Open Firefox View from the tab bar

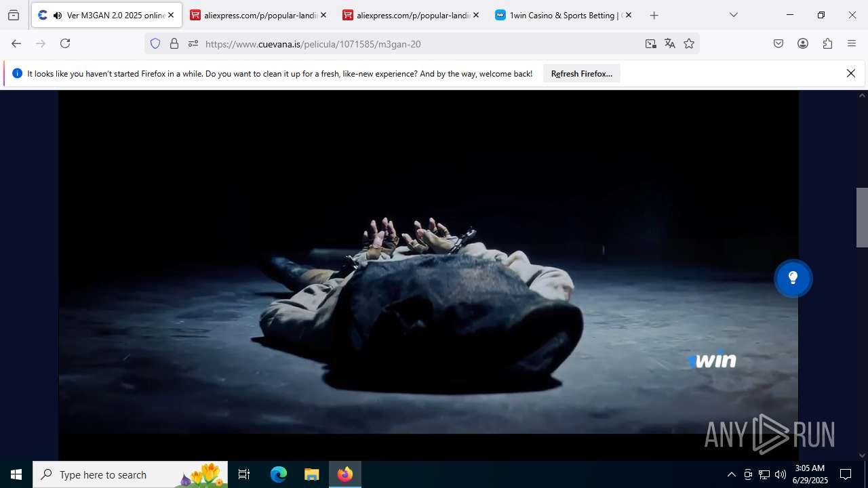14,15
